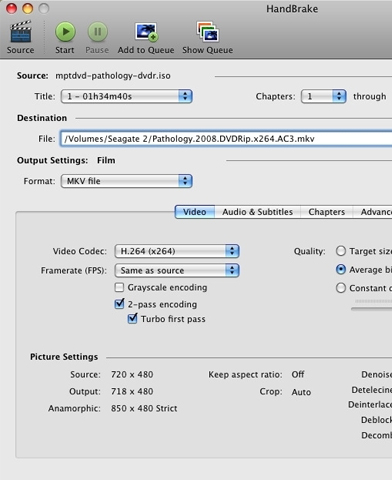Open the Title dropdown 1 - 01h34m40s
Viewport: 392px width, 480px height.
(x=127, y=97)
